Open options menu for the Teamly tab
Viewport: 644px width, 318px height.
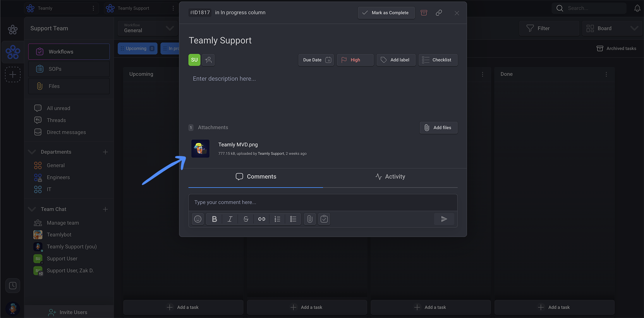point(93,8)
